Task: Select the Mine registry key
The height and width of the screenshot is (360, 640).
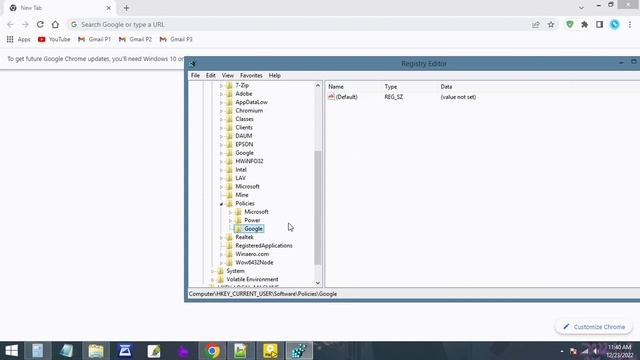Action: (x=242, y=195)
